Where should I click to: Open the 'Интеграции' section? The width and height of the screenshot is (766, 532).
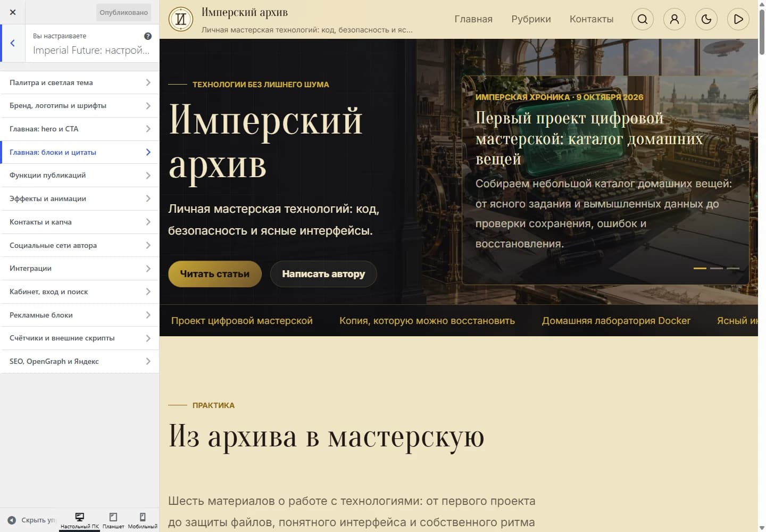pos(80,269)
